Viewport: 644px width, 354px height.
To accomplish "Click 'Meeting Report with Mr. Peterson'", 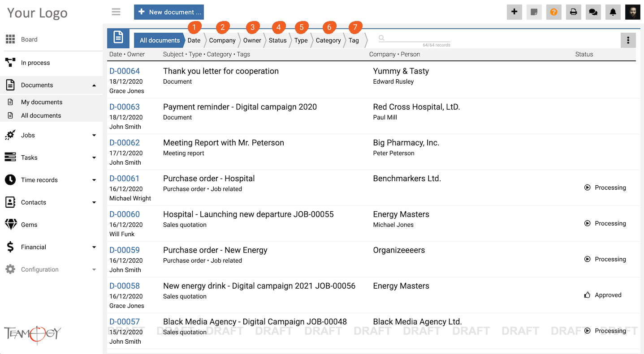I will coord(224,143).
